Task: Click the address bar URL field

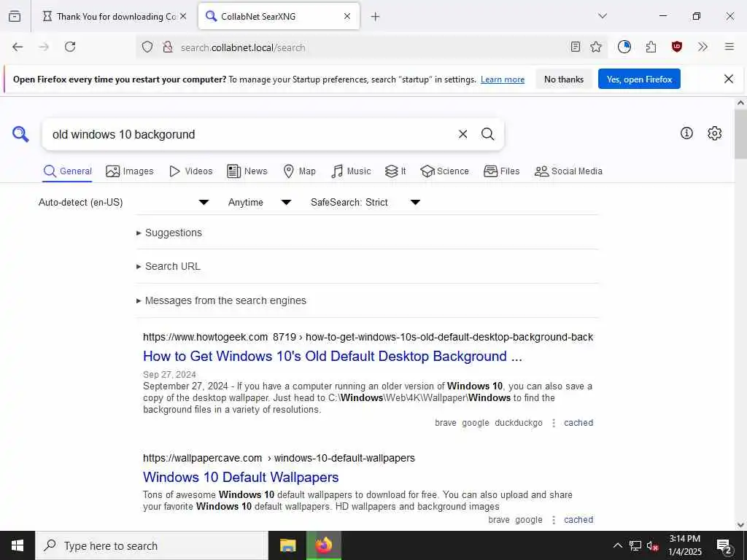Action: pos(371,47)
